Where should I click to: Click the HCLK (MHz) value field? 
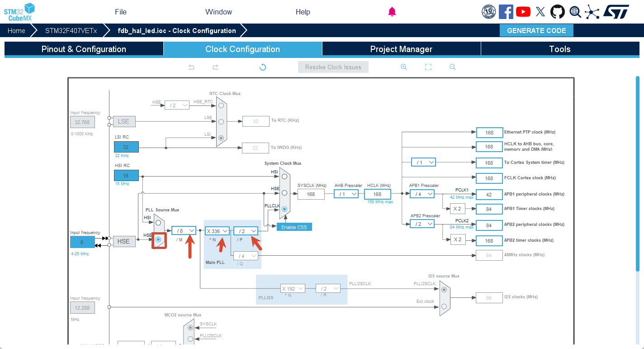(x=377, y=194)
